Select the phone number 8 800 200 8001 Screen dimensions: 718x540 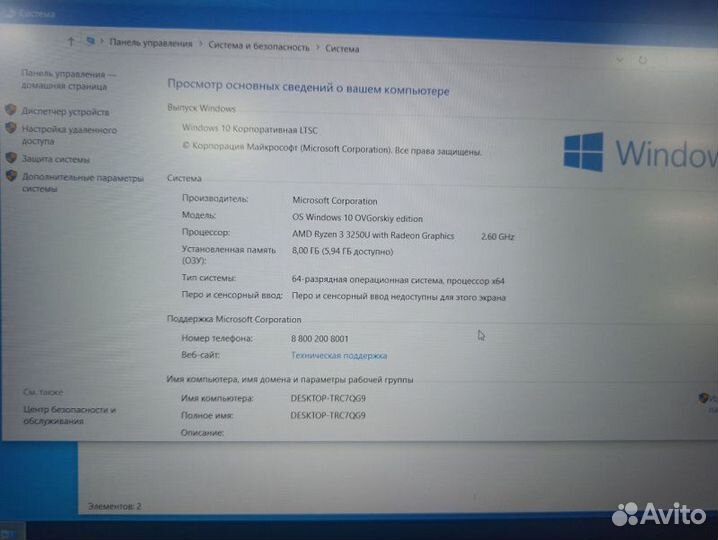point(320,339)
